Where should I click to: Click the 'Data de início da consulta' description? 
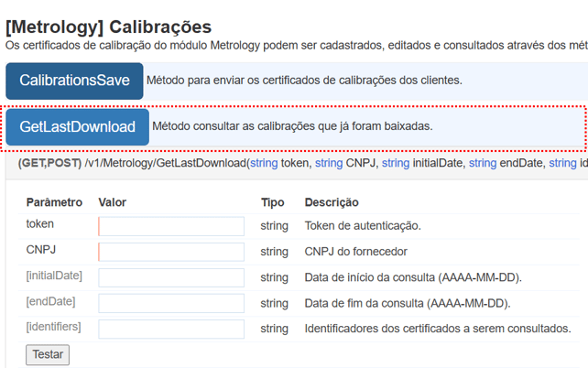419,276
